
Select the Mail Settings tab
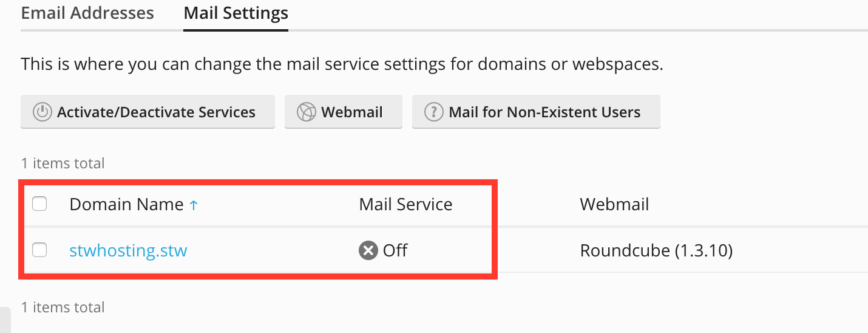(x=236, y=13)
